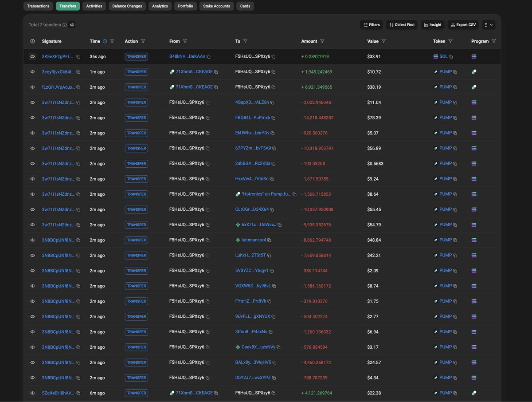Change the Oldest First sort order
532x402 pixels.
[x=402, y=25]
